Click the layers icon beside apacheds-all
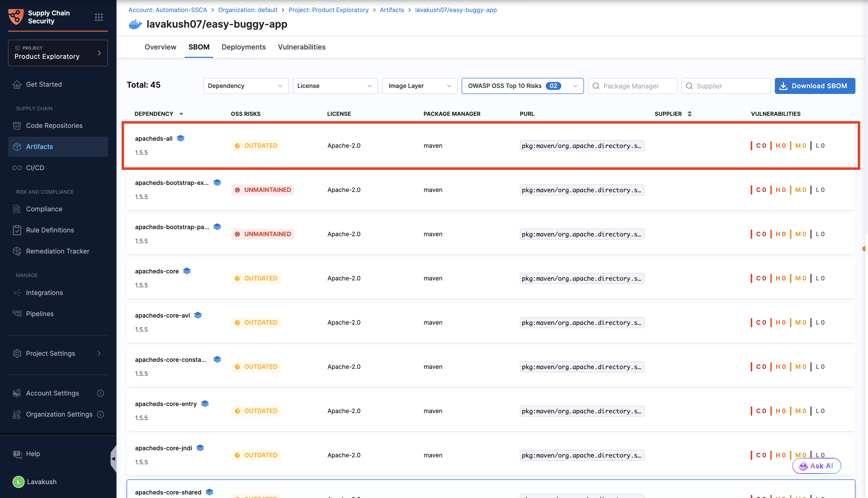 (181, 138)
